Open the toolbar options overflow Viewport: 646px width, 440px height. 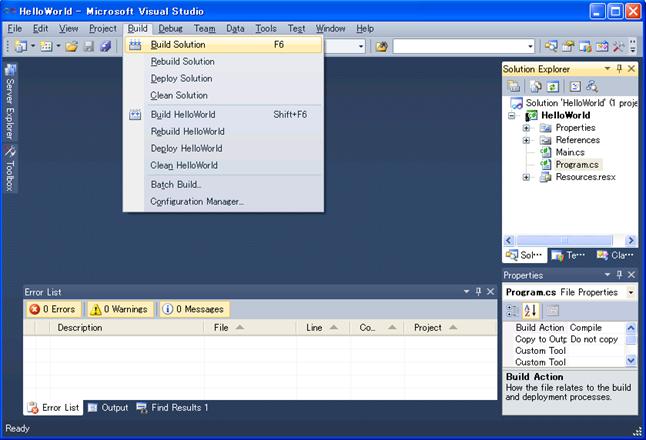point(633,46)
